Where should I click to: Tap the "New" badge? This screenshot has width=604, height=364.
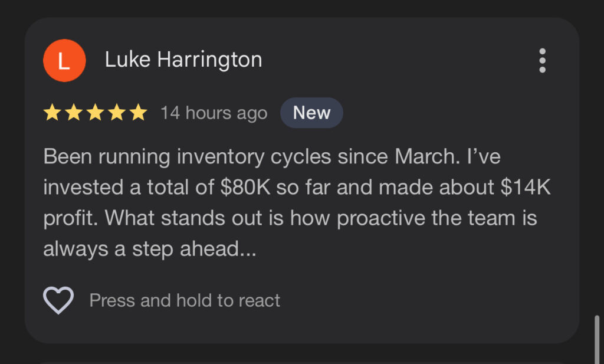point(311,113)
